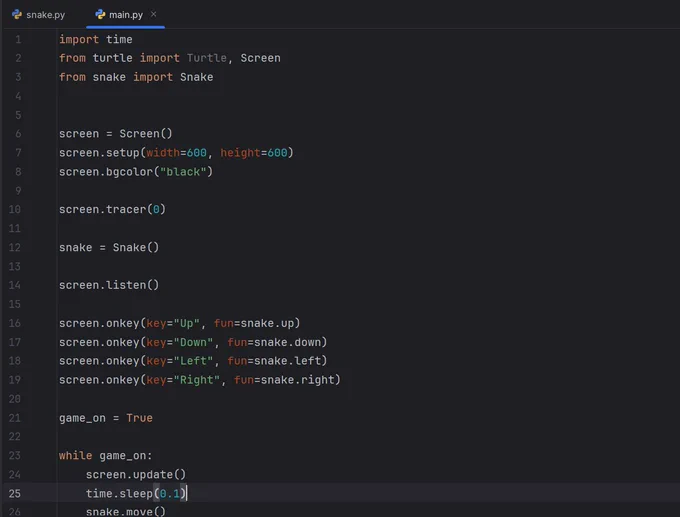Click 'screen.tracer(0)' line
The image size is (680, 517).
point(112,209)
